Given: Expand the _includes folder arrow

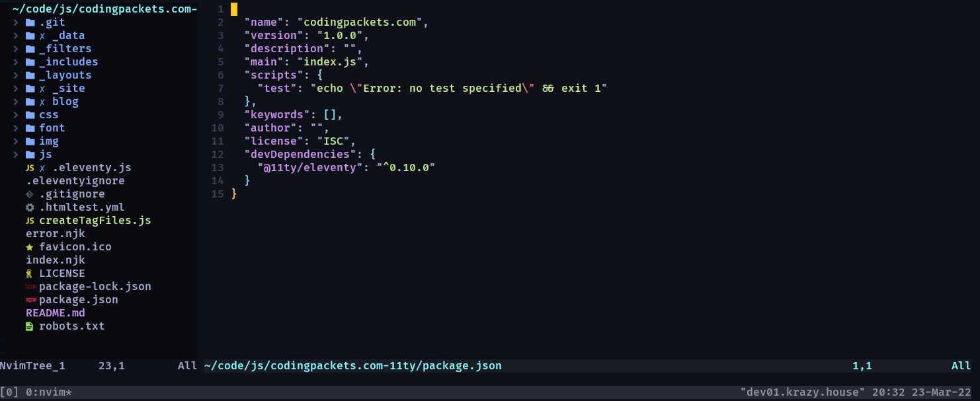Looking at the screenshot, I should [16, 62].
